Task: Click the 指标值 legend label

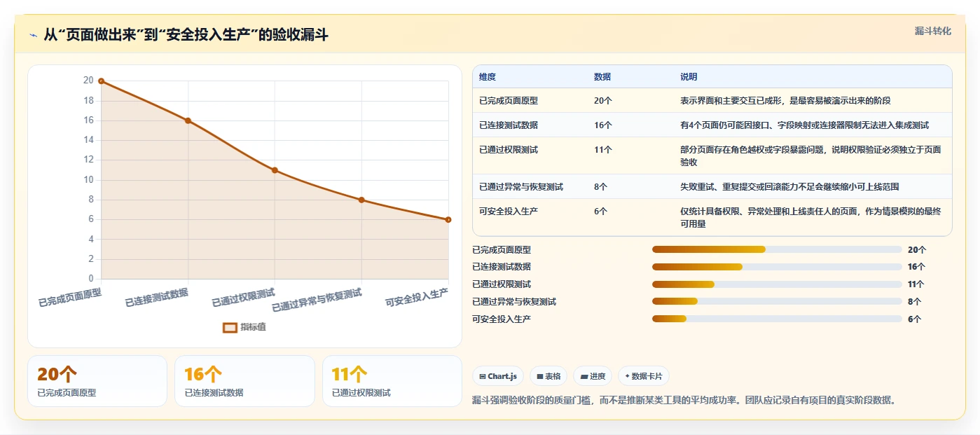Action: pos(253,327)
